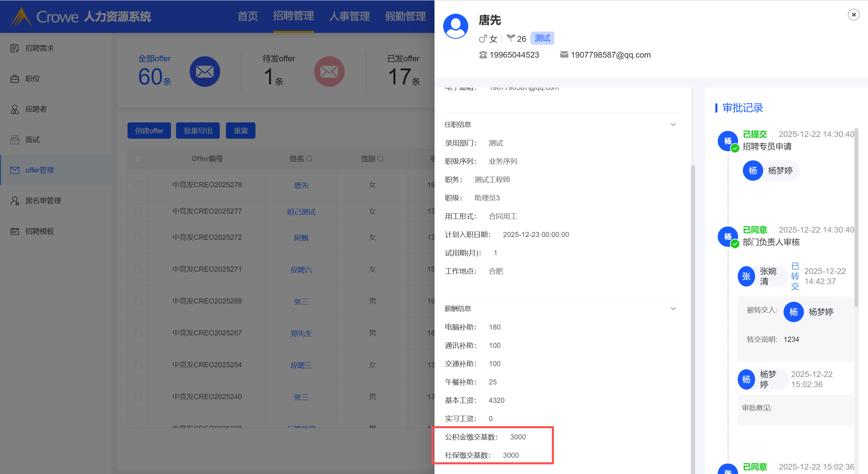Check the row checkbox for 中竞发CREO2025277
868x474 pixels.
(x=138, y=211)
